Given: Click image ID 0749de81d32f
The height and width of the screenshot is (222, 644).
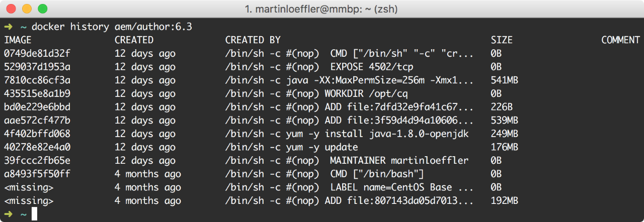Looking at the screenshot, I should (x=37, y=53).
